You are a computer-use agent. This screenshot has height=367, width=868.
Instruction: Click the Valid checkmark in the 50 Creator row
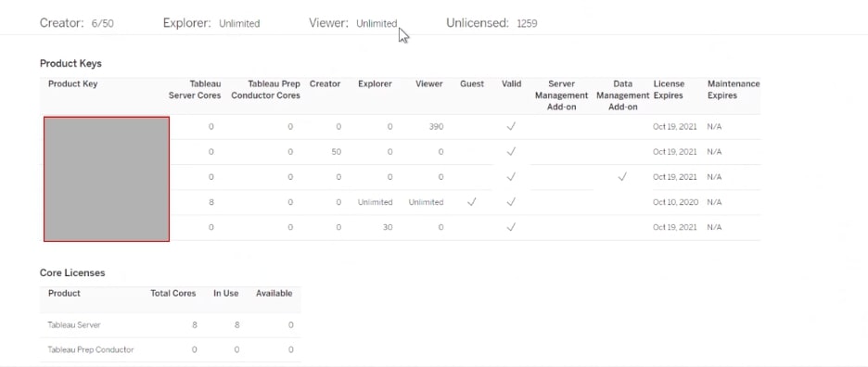511,152
